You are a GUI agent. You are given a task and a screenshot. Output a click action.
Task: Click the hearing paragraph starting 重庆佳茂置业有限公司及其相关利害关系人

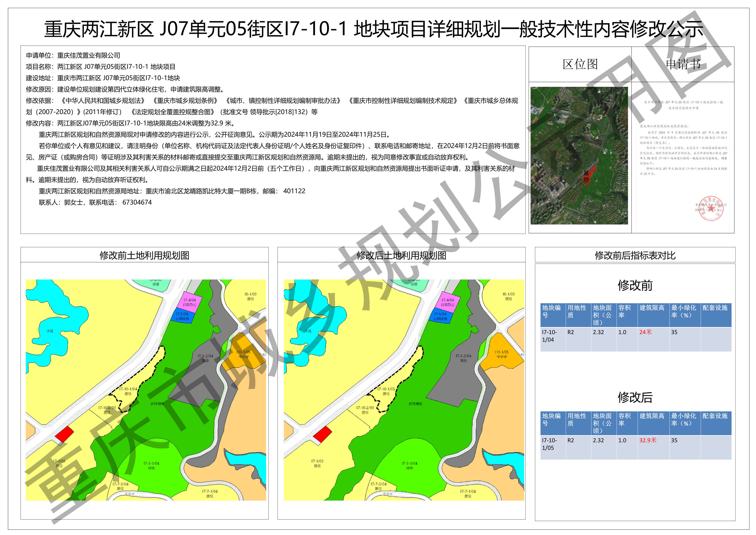(x=271, y=174)
